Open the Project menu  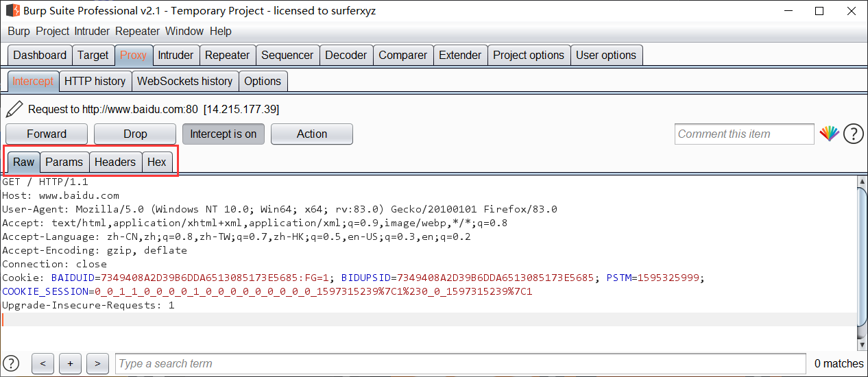pos(53,32)
